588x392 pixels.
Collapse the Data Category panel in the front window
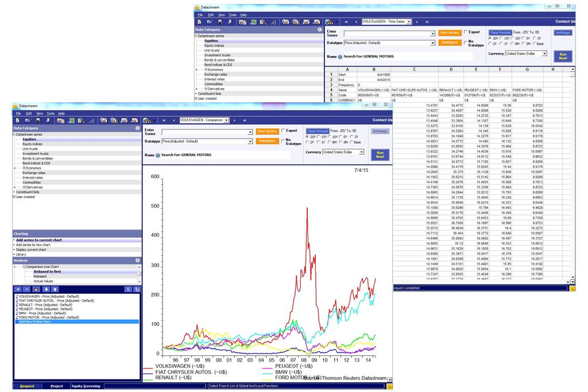coord(138,128)
